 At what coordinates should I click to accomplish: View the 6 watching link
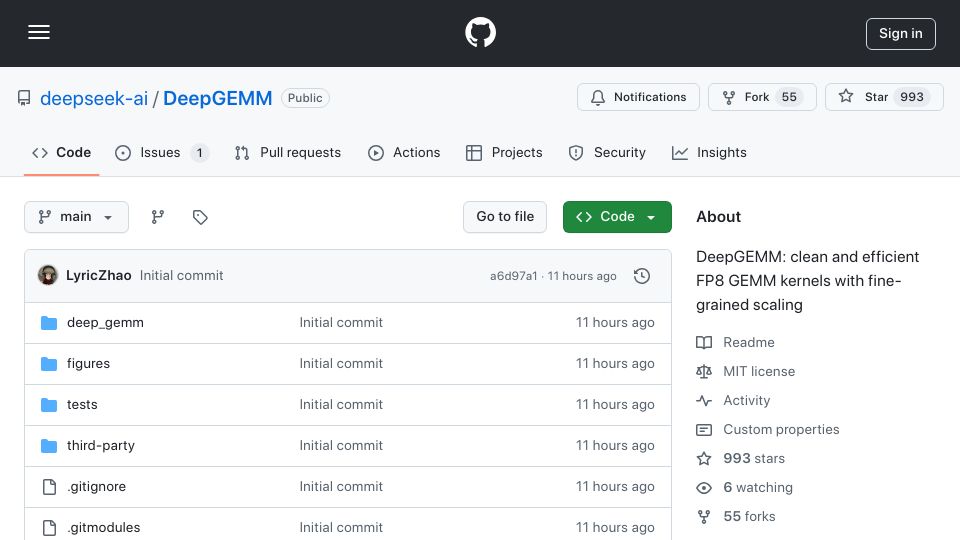[x=744, y=488]
